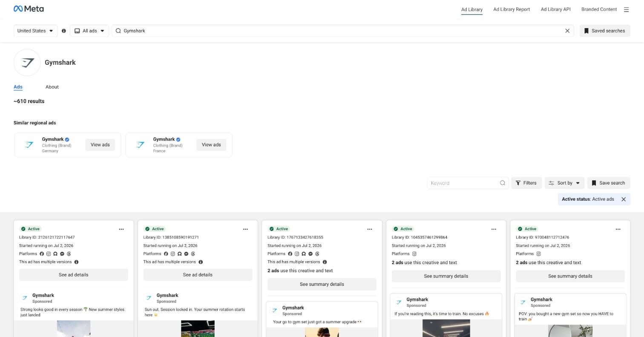The image size is (644, 337).
Task: See ad details for ad 2126121722117647
Action: 74,275
